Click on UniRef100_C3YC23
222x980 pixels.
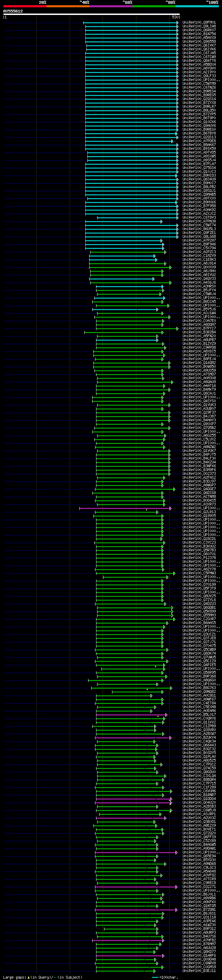pos(199,543)
